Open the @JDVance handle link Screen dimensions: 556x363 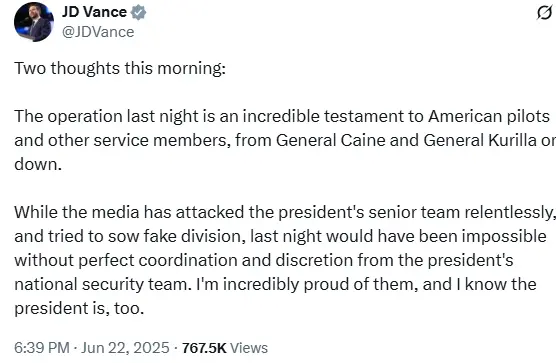[x=98, y=32]
